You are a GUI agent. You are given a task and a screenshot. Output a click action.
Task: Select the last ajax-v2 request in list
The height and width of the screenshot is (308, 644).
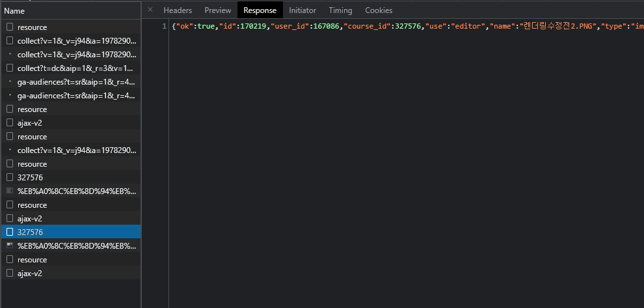(30, 273)
